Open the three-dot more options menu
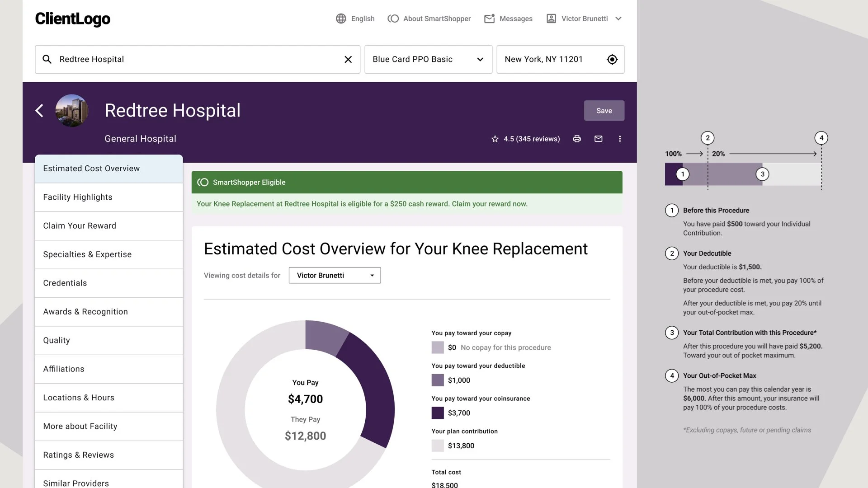Image resolution: width=868 pixels, height=488 pixels. pyautogui.click(x=620, y=139)
